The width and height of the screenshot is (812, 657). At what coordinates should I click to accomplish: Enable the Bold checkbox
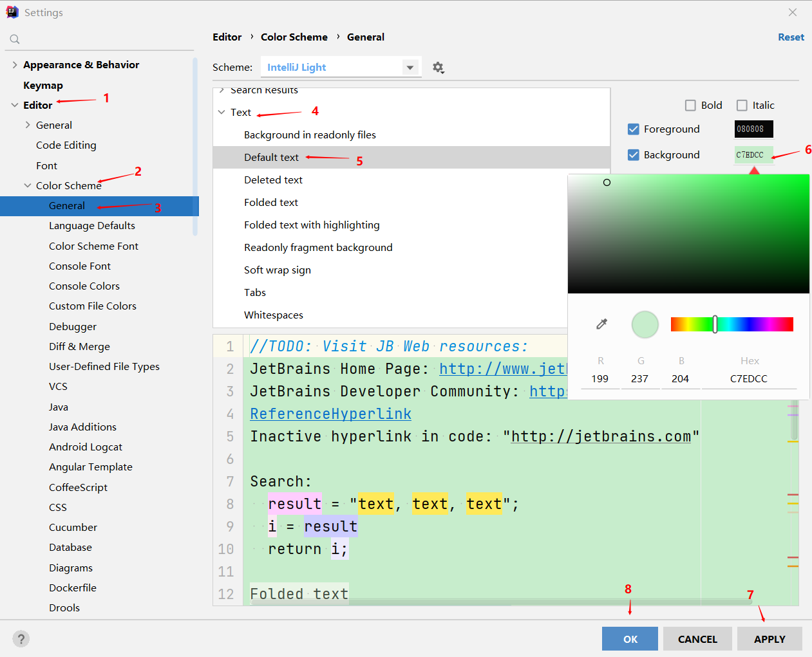pyautogui.click(x=690, y=106)
